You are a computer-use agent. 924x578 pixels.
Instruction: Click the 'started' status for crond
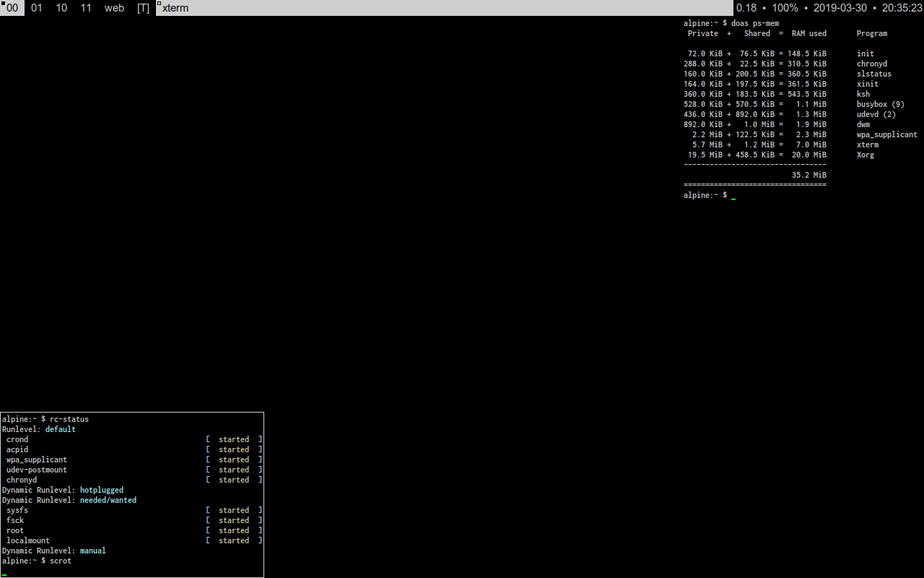click(x=234, y=439)
